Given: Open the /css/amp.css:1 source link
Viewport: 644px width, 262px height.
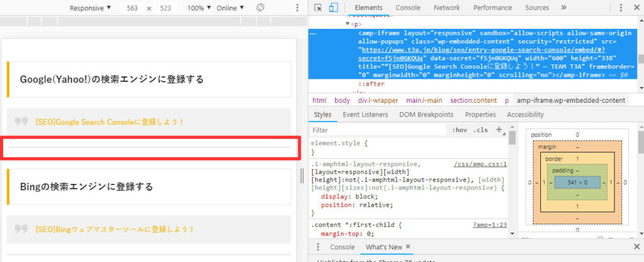Looking at the screenshot, I should 480,163.
